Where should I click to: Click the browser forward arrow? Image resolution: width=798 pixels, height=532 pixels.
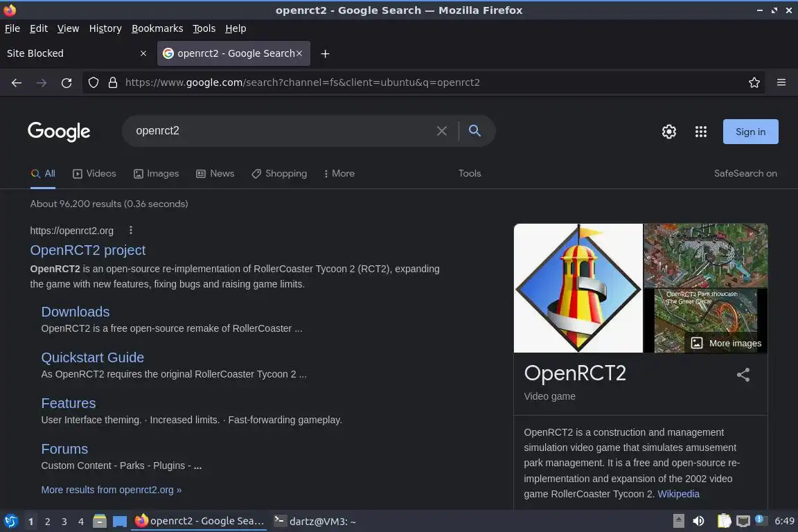42,82
